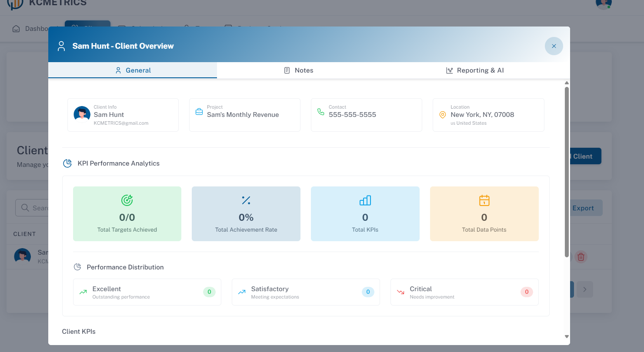Select the Total Achievement Rate card

tap(246, 214)
